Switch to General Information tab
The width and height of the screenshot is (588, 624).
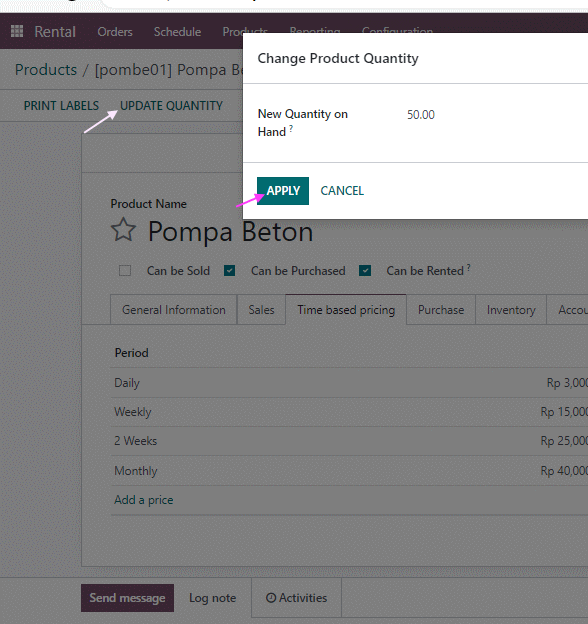[x=173, y=310]
